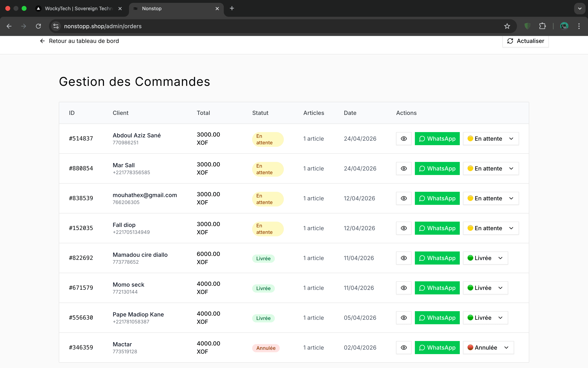588x368 pixels.
Task: Contact Abdoul Aziz Sané via WhatsApp
Action: pyautogui.click(x=437, y=138)
